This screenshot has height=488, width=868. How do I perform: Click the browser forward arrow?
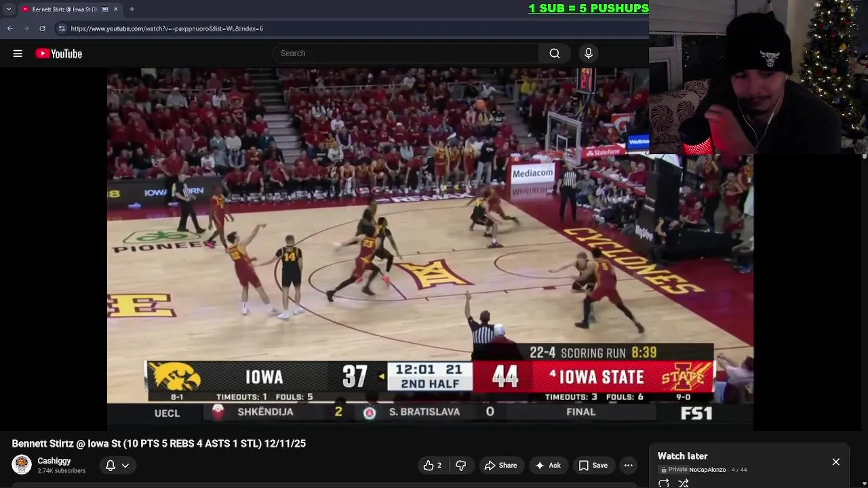coord(26,28)
